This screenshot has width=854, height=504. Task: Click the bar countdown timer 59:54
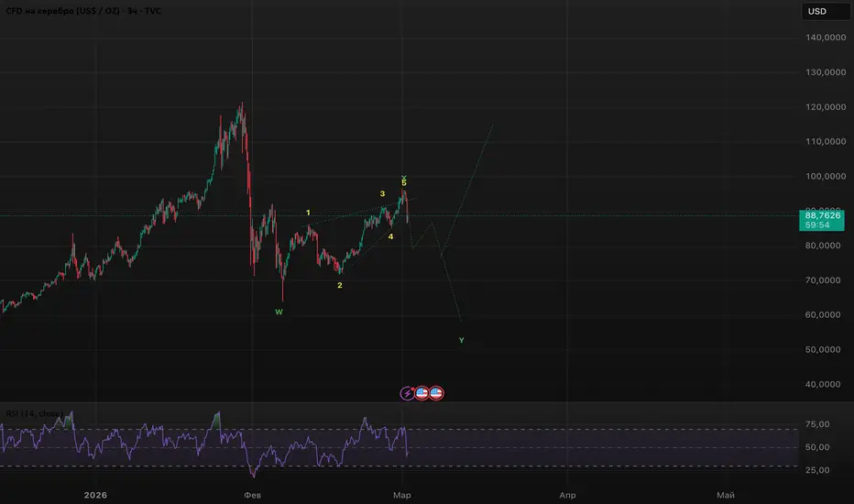point(817,225)
